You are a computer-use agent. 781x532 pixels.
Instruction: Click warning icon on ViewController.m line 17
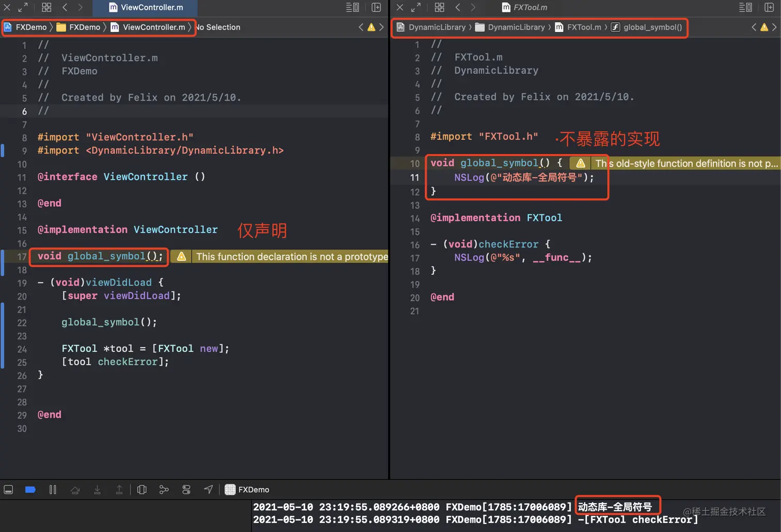[x=181, y=256]
